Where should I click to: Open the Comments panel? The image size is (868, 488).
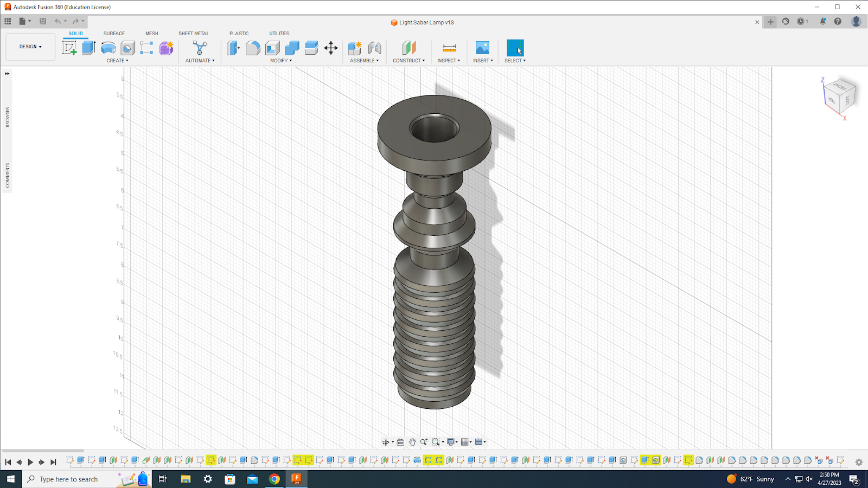[x=8, y=175]
